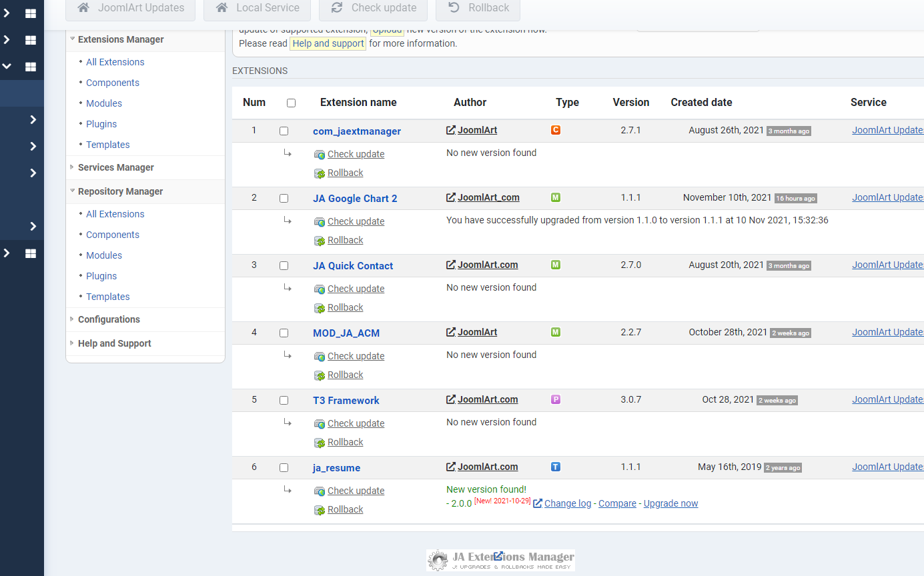The image size is (924, 576).
Task: Click Upgrade now for ja_resume
Action: [x=670, y=503]
